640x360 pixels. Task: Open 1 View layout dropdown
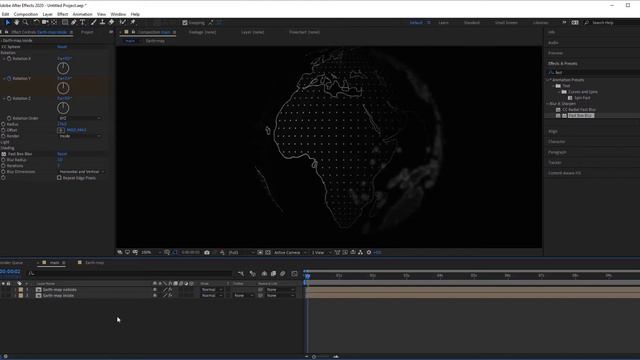[321, 253]
